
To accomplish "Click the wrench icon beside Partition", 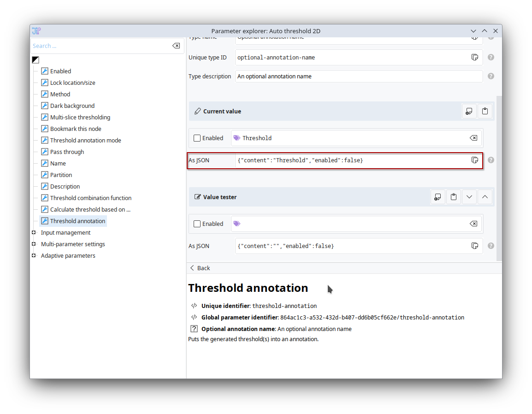I will (x=44, y=175).
